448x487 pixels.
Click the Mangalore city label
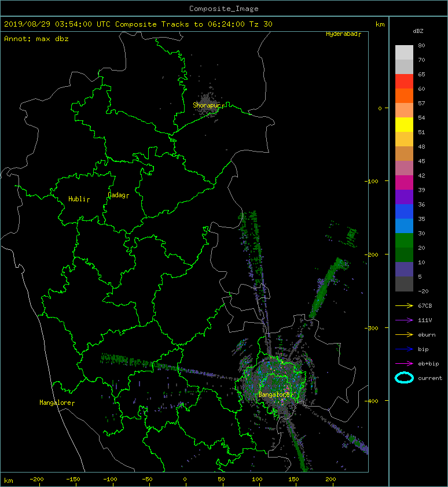click(57, 403)
